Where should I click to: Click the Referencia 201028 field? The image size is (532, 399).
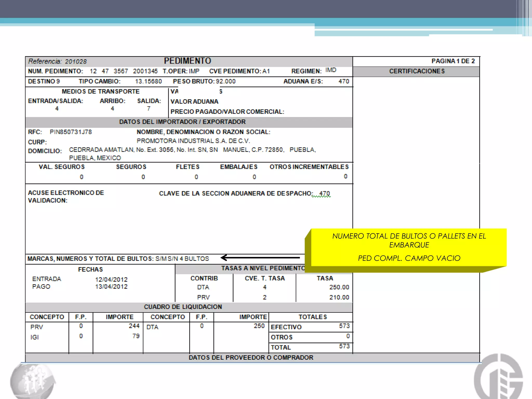(57, 61)
